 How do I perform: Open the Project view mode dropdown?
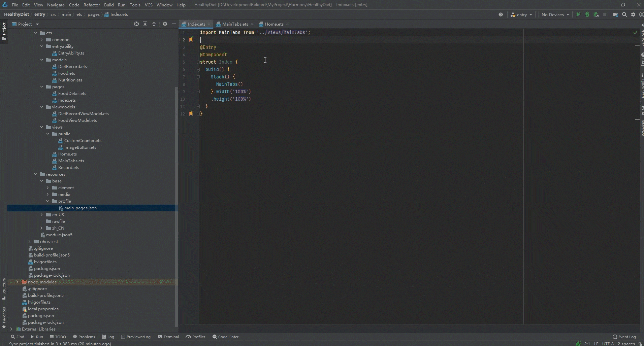coord(26,24)
